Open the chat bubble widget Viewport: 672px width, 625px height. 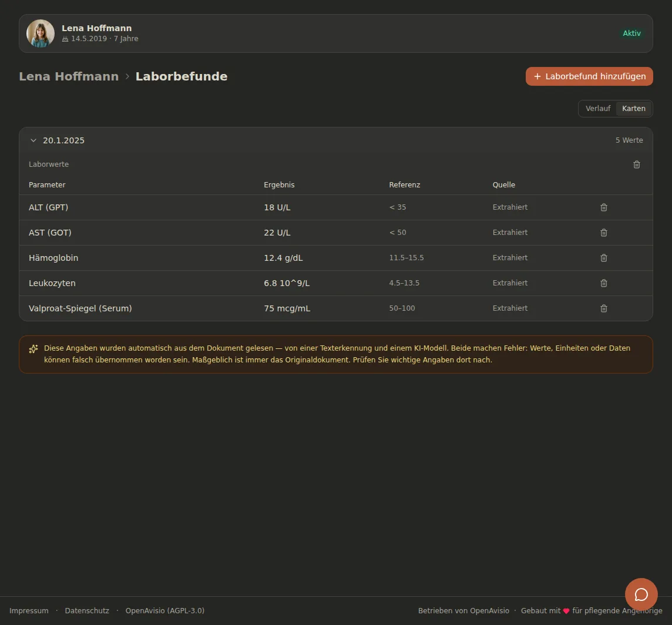coord(641,594)
